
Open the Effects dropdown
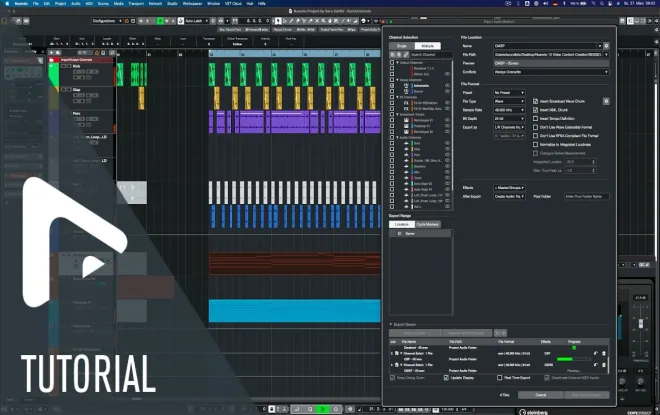(x=509, y=188)
